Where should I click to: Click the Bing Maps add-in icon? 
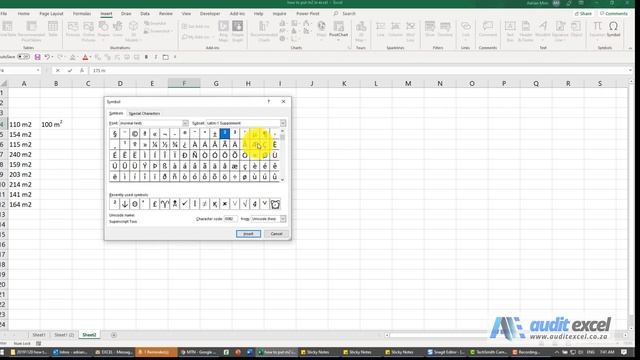point(223,31)
